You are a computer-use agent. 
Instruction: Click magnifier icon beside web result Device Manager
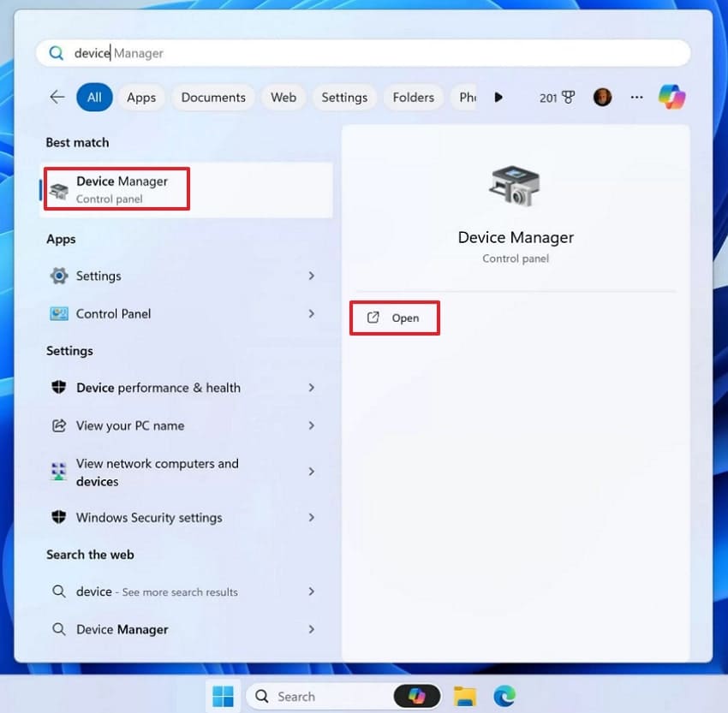pos(59,629)
